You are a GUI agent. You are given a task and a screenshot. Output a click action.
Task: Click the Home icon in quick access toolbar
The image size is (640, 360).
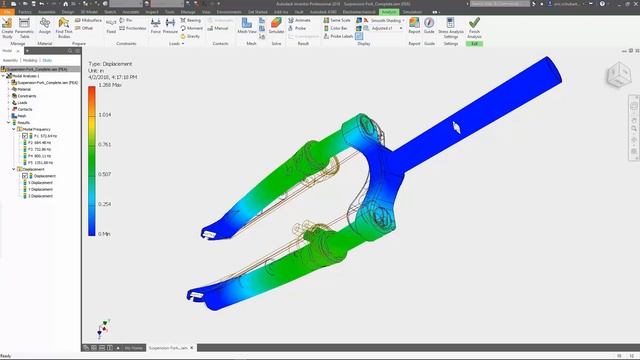click(x=65, y=4)
